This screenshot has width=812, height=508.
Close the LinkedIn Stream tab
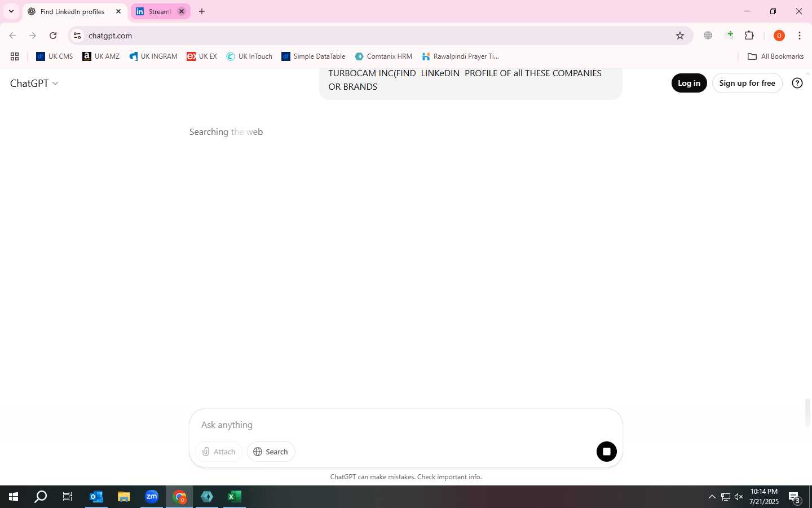click(182, 11)
